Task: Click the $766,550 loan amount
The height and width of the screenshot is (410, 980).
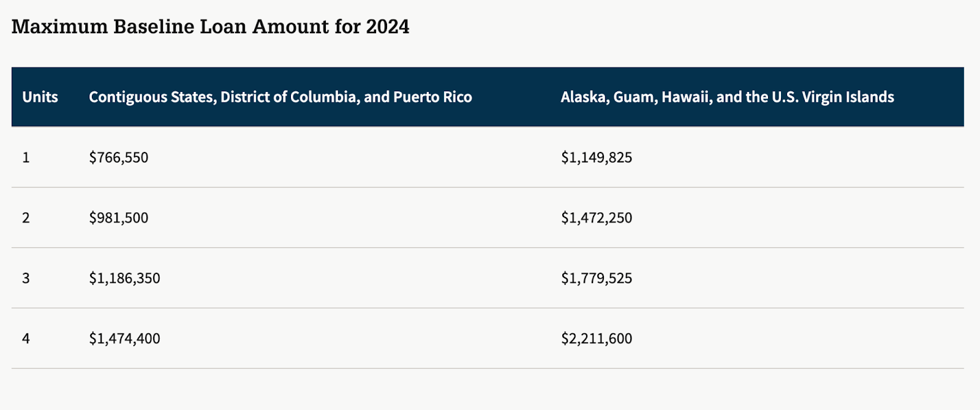Action: [118, 158]
